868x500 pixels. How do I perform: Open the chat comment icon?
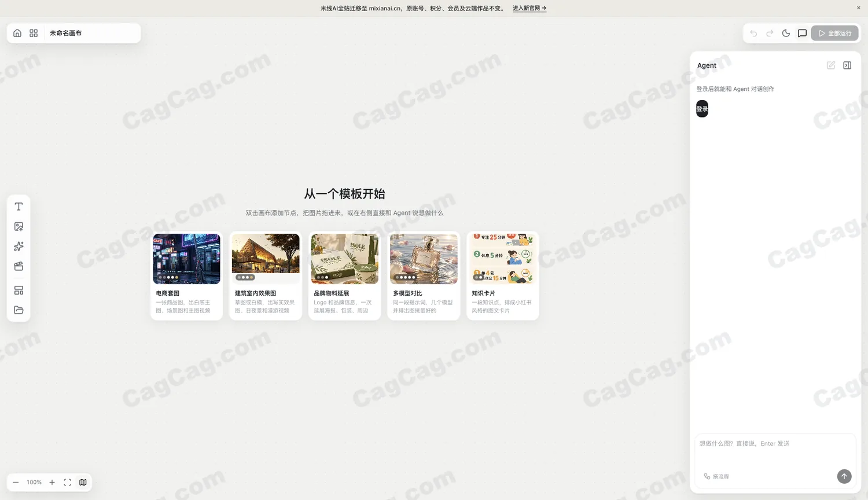(802, 33)
